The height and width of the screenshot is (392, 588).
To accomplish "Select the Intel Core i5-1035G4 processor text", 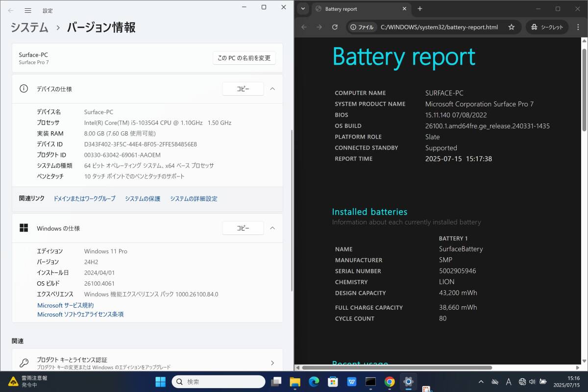I will [x=157, y=122].
